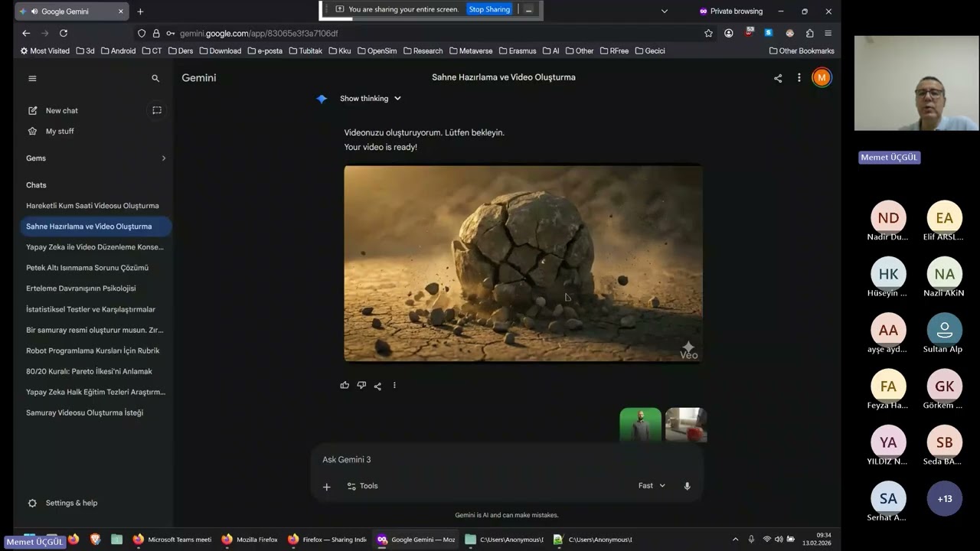Open chat Yapay Zeka Halk Eğitim Tezleri
This screenshot has height=551, width=980.
[x=96, y=392]
